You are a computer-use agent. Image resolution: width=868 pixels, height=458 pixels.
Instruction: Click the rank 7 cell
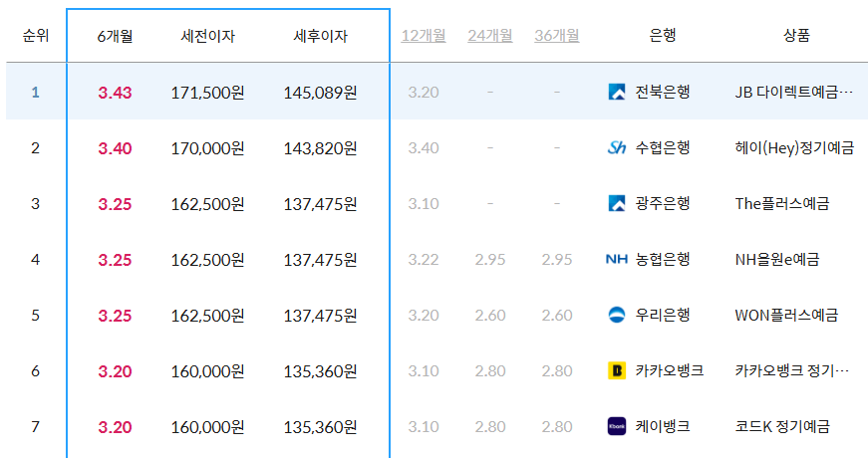[36, 426]
